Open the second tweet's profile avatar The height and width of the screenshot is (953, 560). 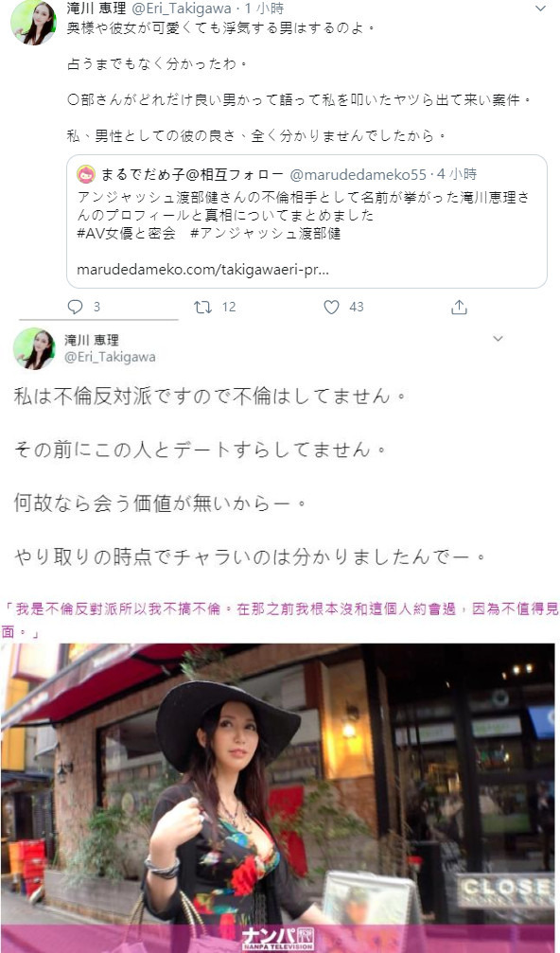[35, 348]
